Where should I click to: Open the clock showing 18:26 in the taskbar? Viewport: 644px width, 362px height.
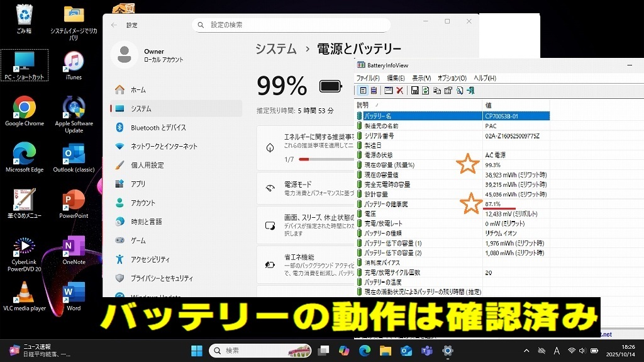[620, 351]
